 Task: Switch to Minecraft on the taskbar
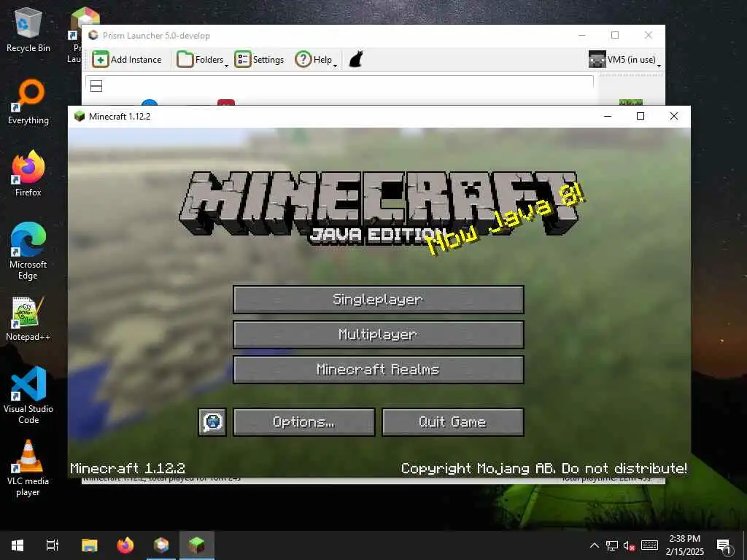(x=197, y=545)
